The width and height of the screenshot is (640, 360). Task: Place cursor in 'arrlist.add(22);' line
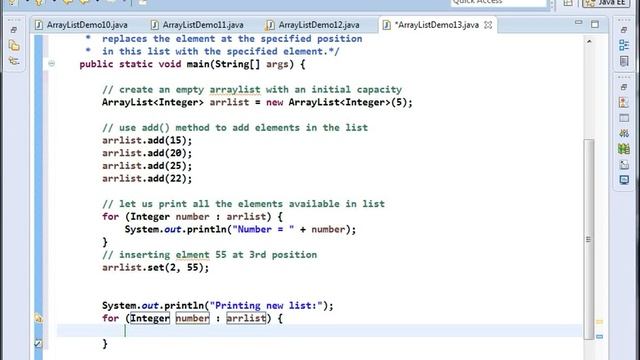(147, 178)
